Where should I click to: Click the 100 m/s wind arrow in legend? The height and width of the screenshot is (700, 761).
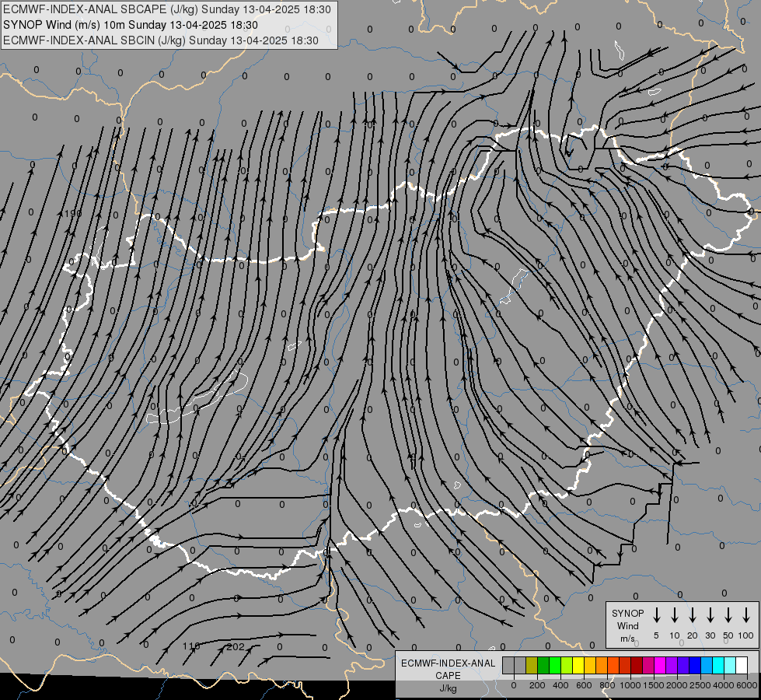point(746,615)
